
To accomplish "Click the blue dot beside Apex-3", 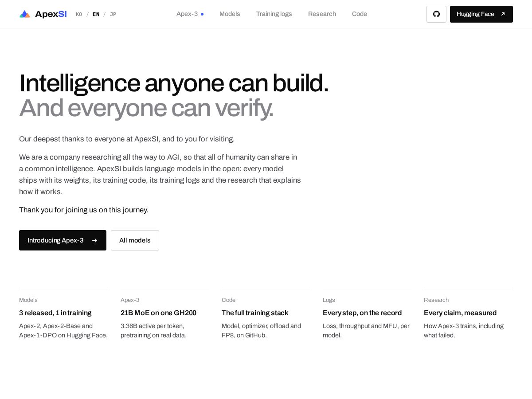I will (202, 14).
